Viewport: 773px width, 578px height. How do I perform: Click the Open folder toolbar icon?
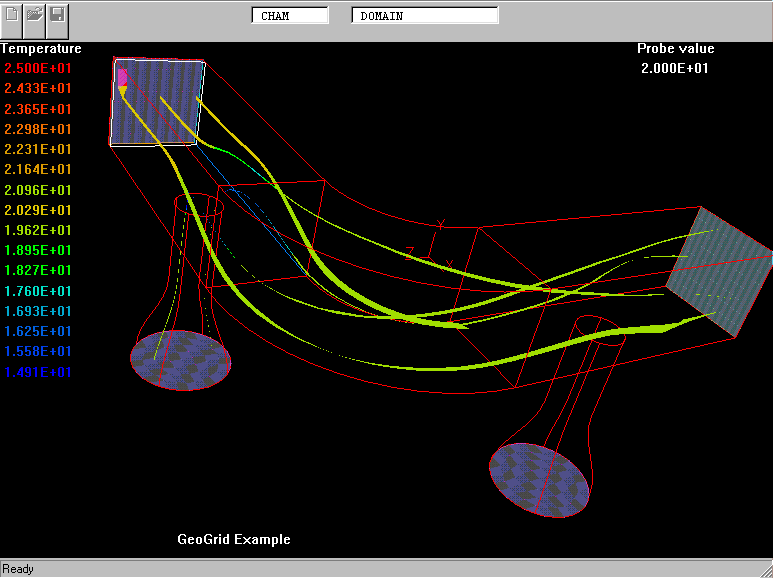click(35, 15)
